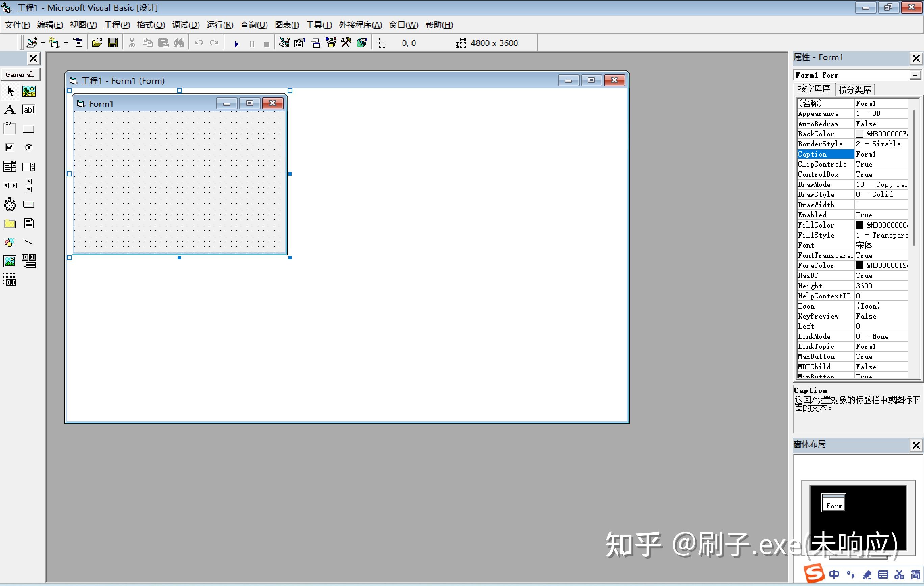The height and width of the screenshot is (586, 924).
Task: Click the ForeColor color swatch
Action: tap(859, 265)
